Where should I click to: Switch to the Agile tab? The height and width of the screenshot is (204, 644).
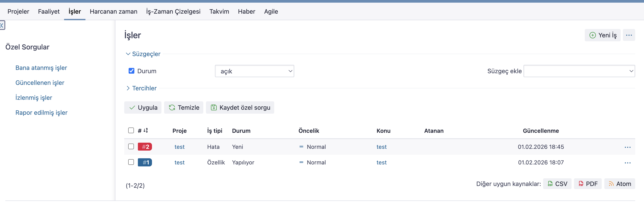(x=271, y=11)
